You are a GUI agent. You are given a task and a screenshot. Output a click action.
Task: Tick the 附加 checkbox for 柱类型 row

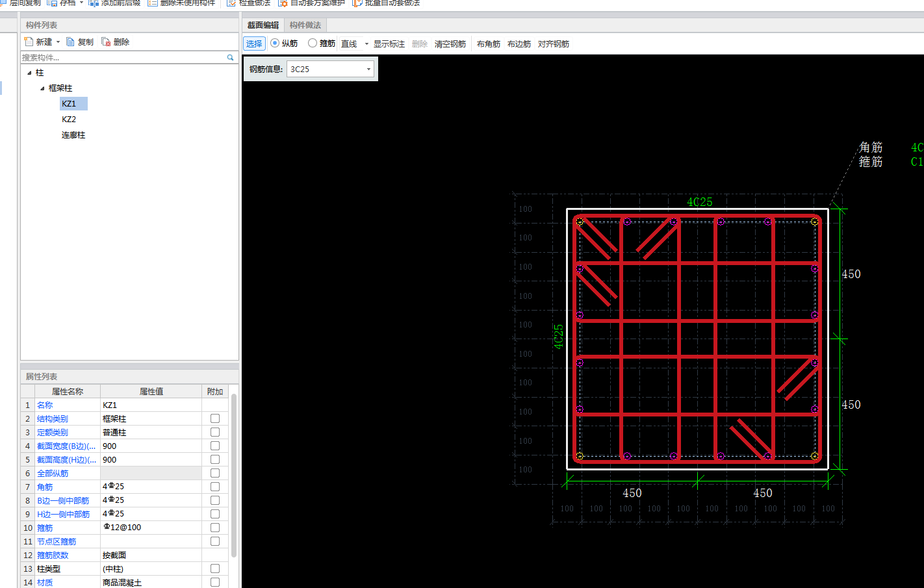pyautogui.click(x=215, y=569)
